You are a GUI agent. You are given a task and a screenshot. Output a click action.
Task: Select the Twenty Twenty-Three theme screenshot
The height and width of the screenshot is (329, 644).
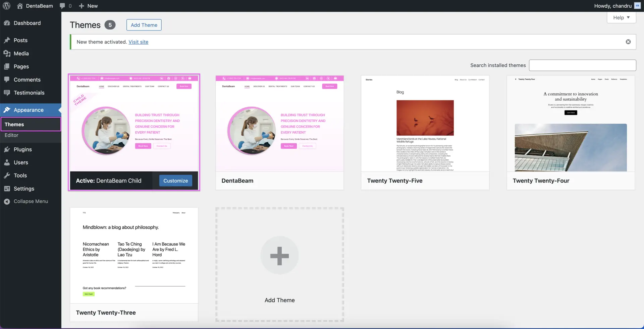pyautogui.click(x=134, y=255)
